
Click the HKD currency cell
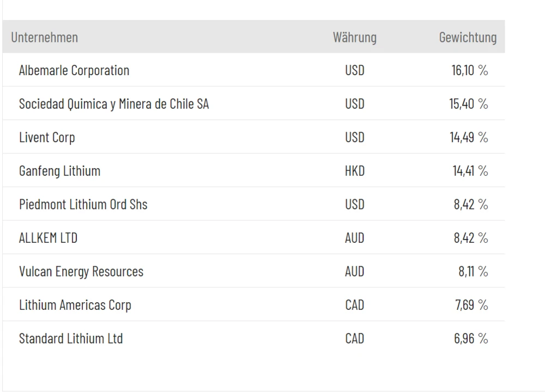354,171
